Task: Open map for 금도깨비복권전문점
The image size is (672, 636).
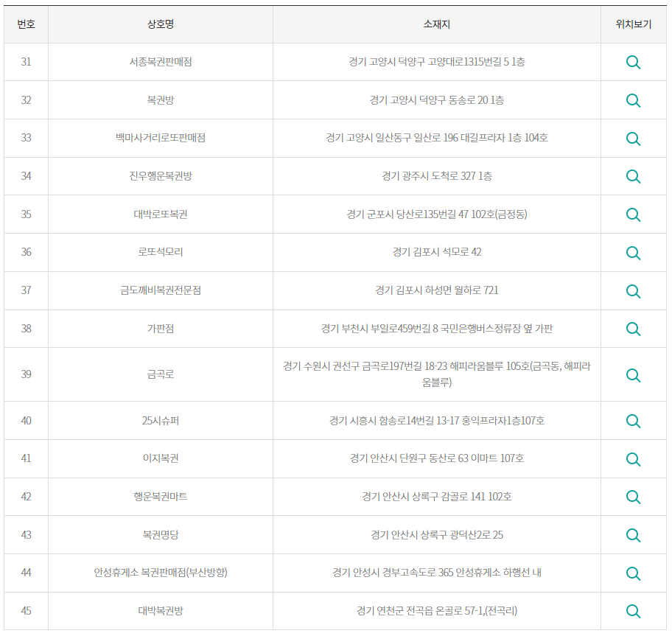Action: tap(633, 291)
